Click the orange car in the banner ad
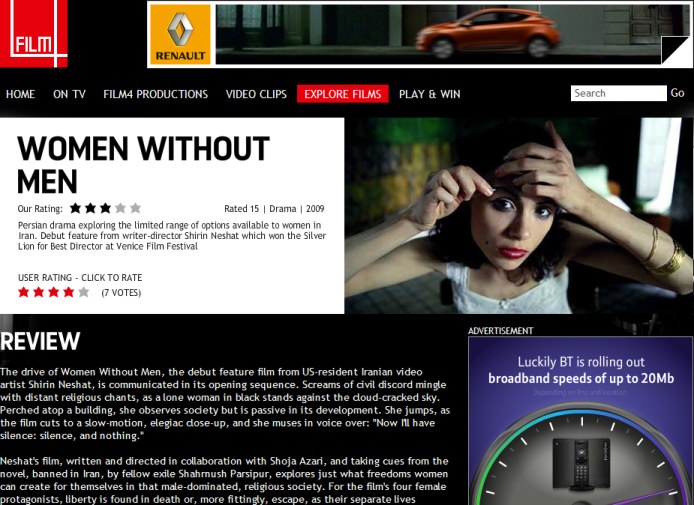 pos(487,34)
